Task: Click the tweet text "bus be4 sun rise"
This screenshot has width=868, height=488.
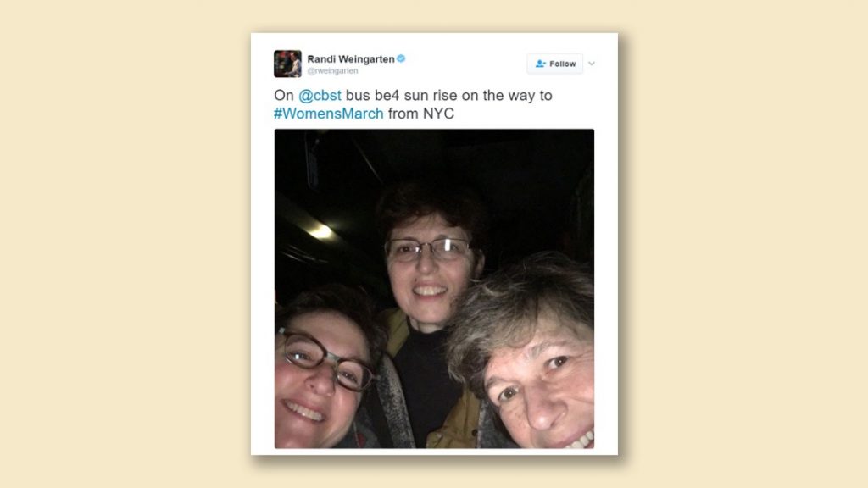Action: point(401,95)
